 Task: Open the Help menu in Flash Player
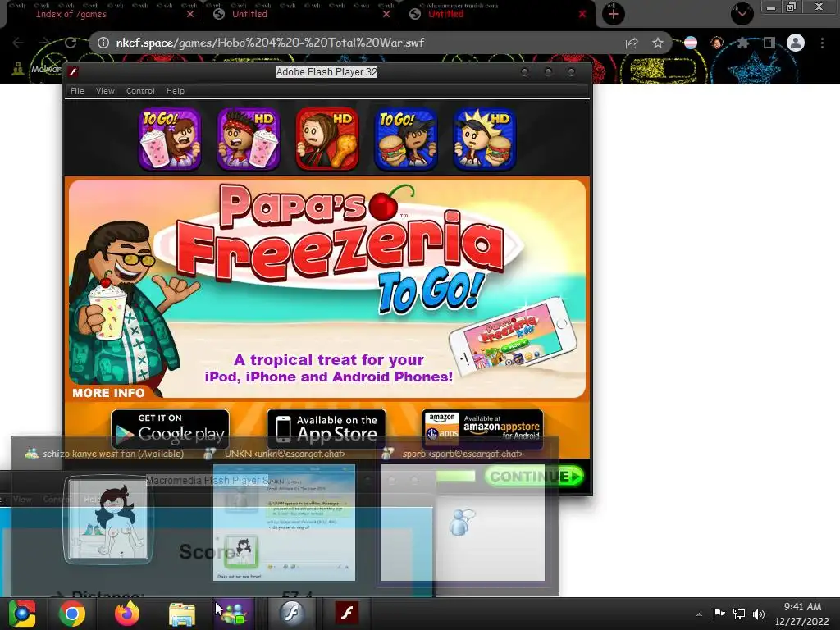click(176, 90)
